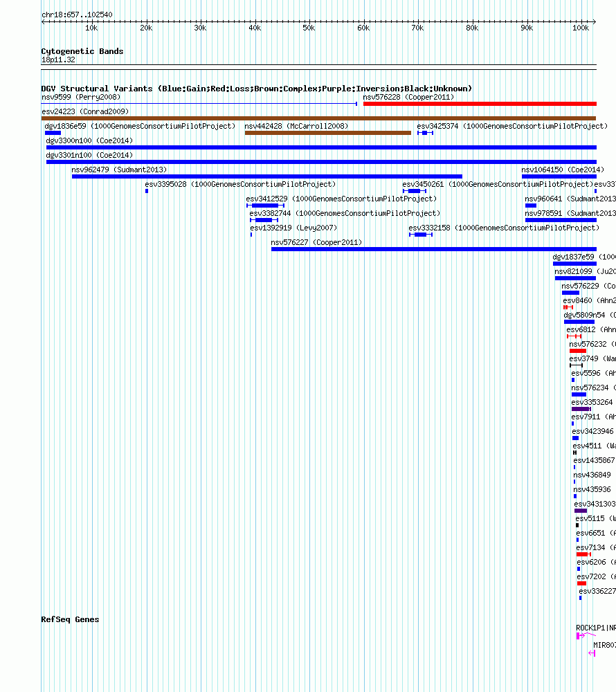Click the esv6206 variant label
Image resolution: width=616 pixels, height=692 pixels.
(596, 563)
